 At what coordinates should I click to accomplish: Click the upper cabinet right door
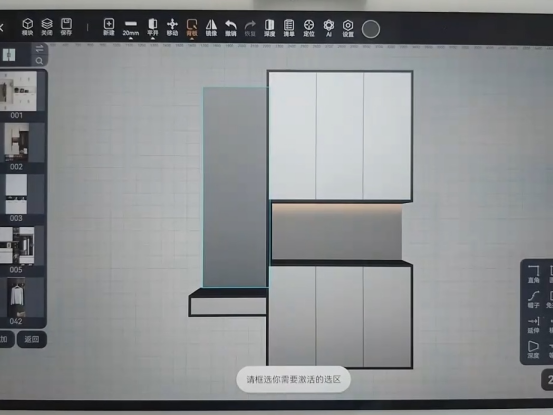point(387,136)
